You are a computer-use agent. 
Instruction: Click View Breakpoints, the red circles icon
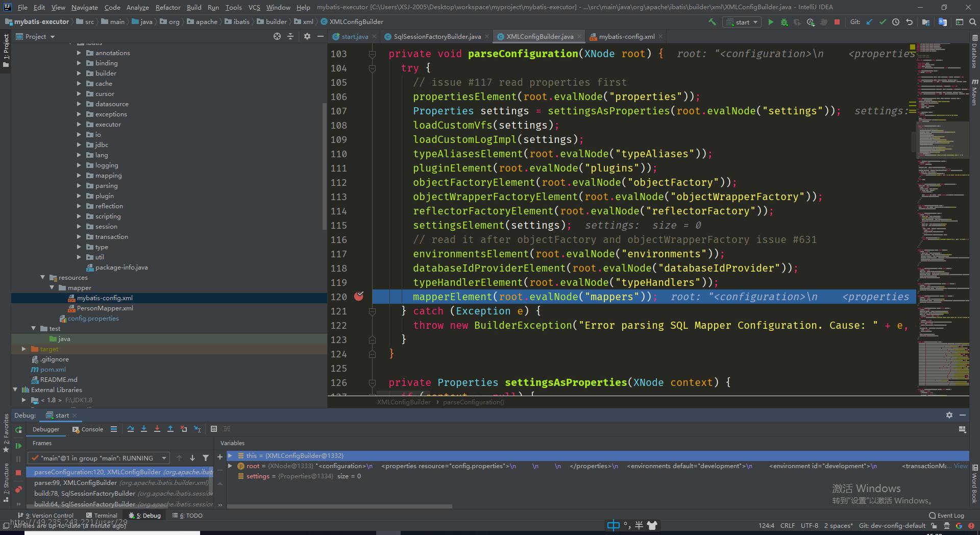point(18,489)
